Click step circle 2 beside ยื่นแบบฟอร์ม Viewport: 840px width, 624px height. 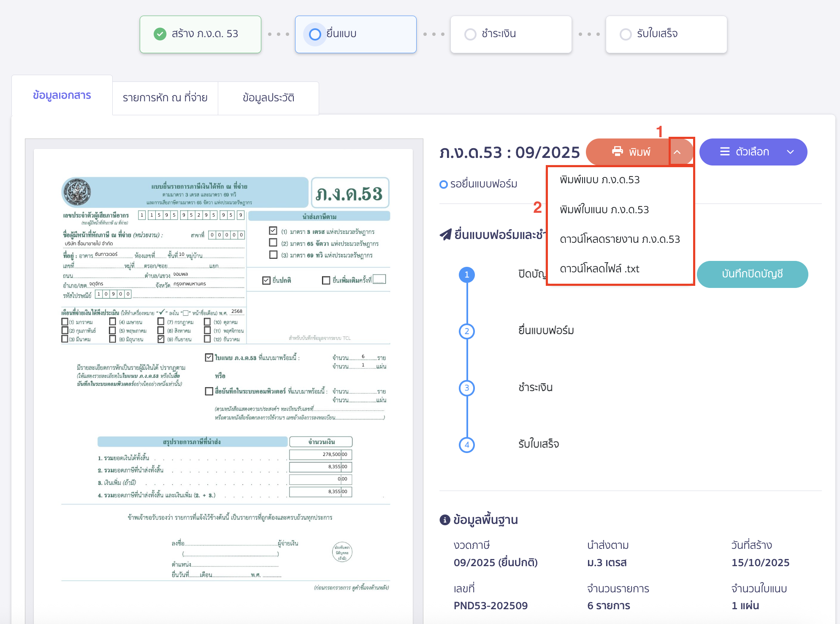pos(466,331)
